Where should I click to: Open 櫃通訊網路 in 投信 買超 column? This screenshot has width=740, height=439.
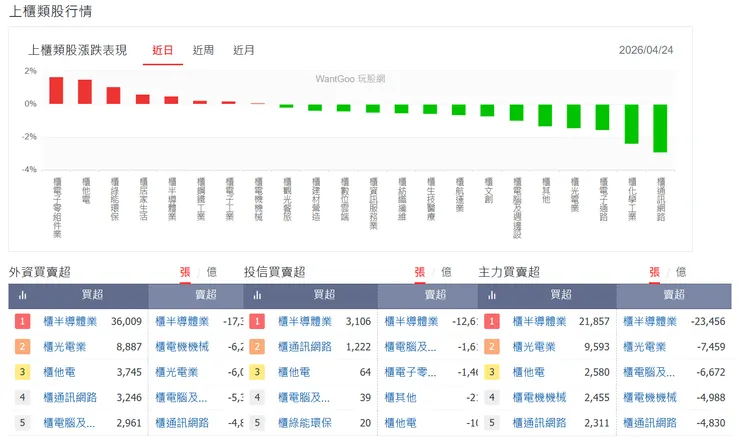(x=305, y=347)
